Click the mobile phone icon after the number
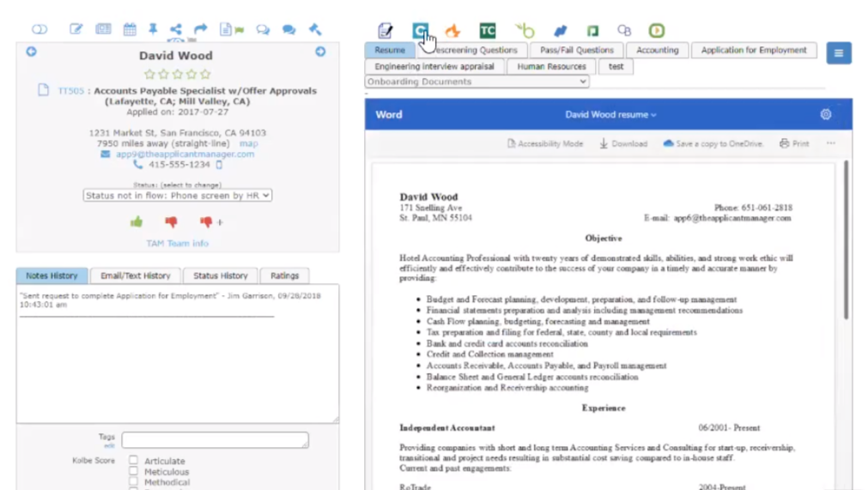This screenshot has height=490, width=868. 219,165
